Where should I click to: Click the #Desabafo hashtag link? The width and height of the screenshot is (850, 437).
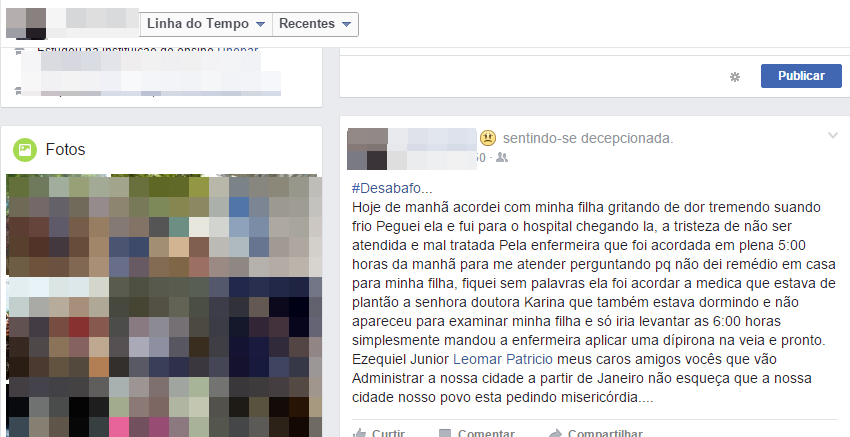tap(392, 188)
